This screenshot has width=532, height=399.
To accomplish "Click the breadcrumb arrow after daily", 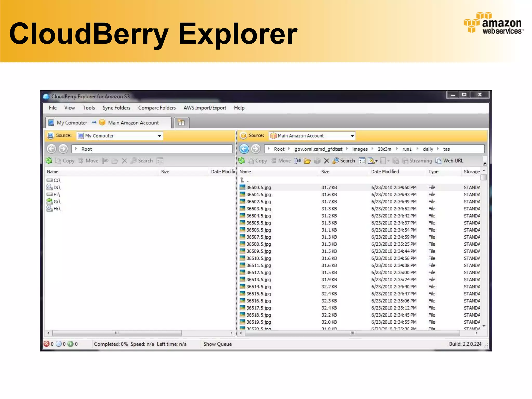I will tap(438, 149).
